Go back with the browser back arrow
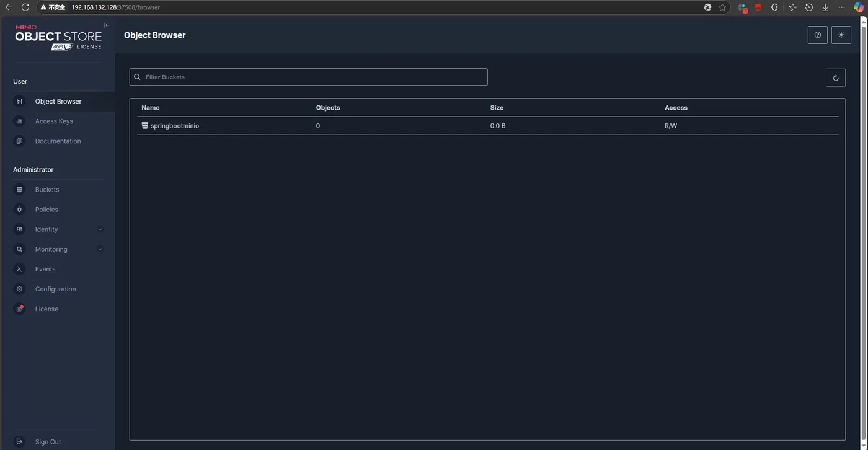868x450 pixels. click(9, 7)
